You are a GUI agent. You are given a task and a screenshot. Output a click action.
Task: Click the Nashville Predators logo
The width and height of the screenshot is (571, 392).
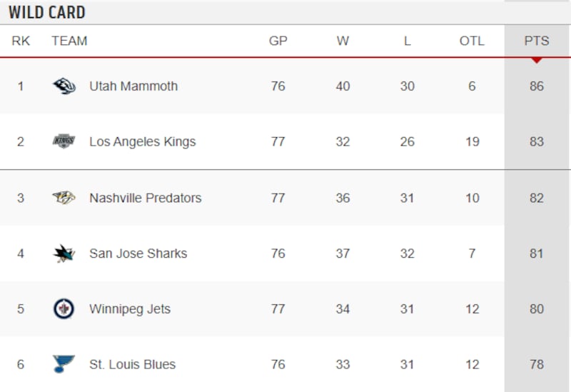point(64,198)
